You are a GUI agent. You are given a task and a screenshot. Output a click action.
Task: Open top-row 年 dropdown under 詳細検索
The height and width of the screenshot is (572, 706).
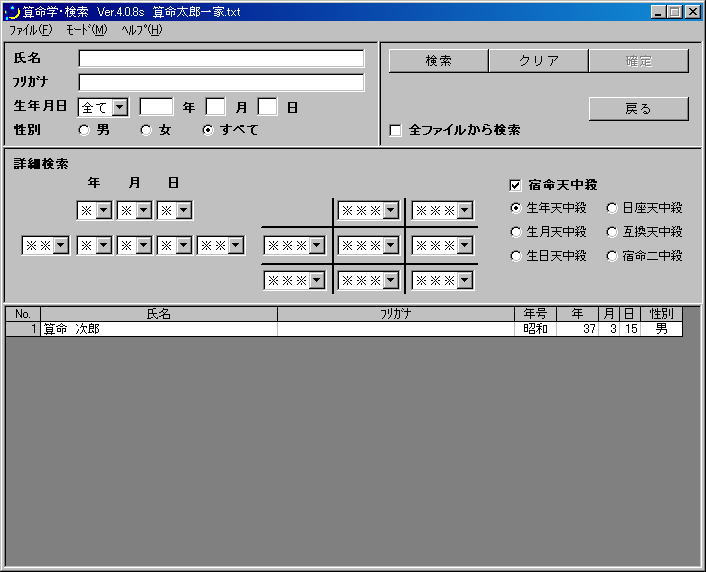click(104, 210)
